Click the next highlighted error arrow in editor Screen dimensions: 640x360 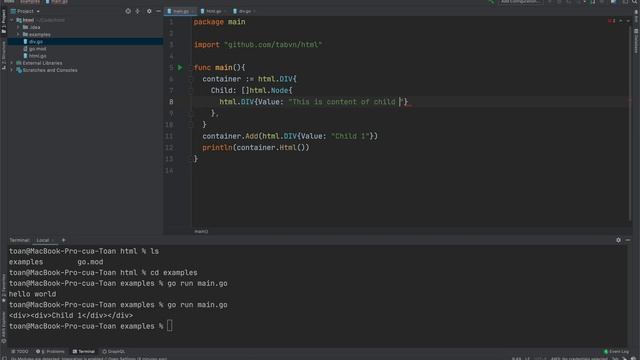click(628, 21)
